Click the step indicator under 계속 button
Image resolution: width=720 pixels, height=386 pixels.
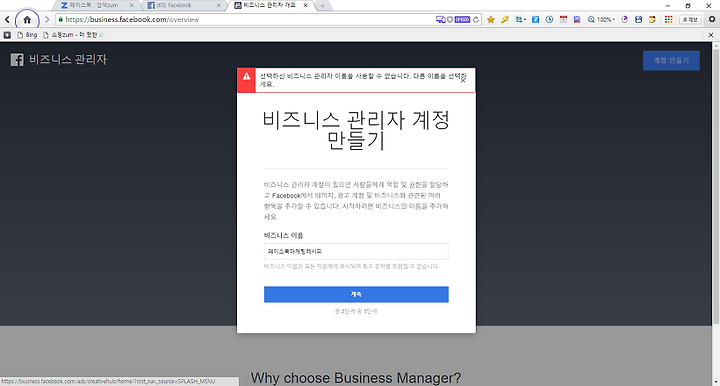(x=356, y=311)
